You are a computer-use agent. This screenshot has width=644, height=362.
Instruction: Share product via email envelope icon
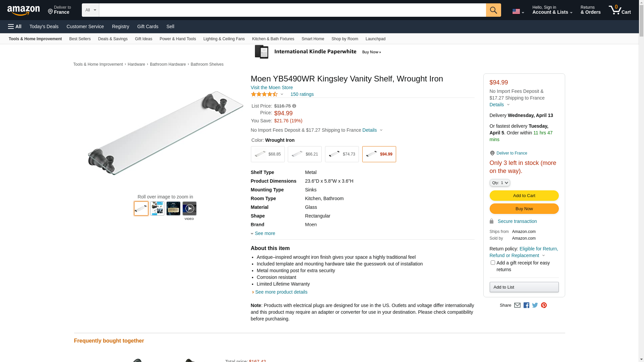517,305
